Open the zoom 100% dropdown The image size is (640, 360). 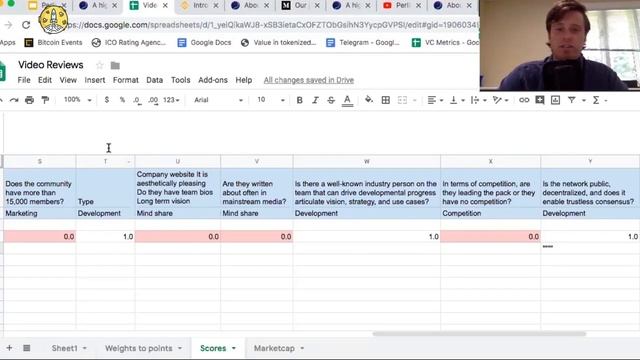tap(77, 100)
